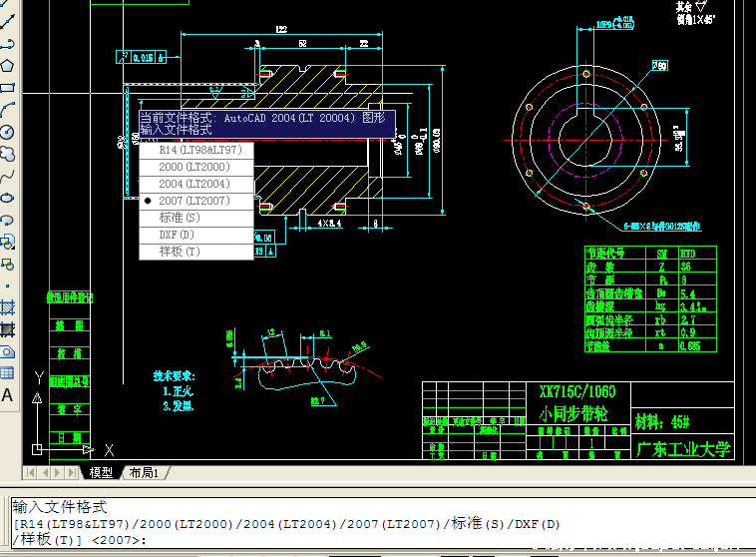The height and width of the screenshot is (557, 756).
Task: Click the 122 dimension text
Action: click(281, 29)
